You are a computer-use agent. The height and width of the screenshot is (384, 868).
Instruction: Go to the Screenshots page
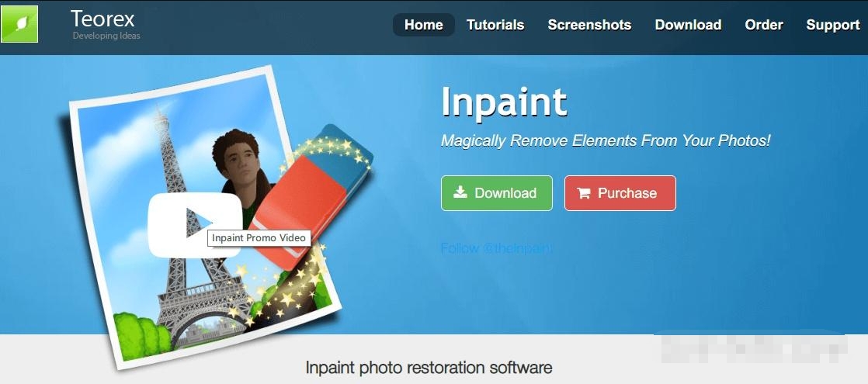tap(589, 25)
